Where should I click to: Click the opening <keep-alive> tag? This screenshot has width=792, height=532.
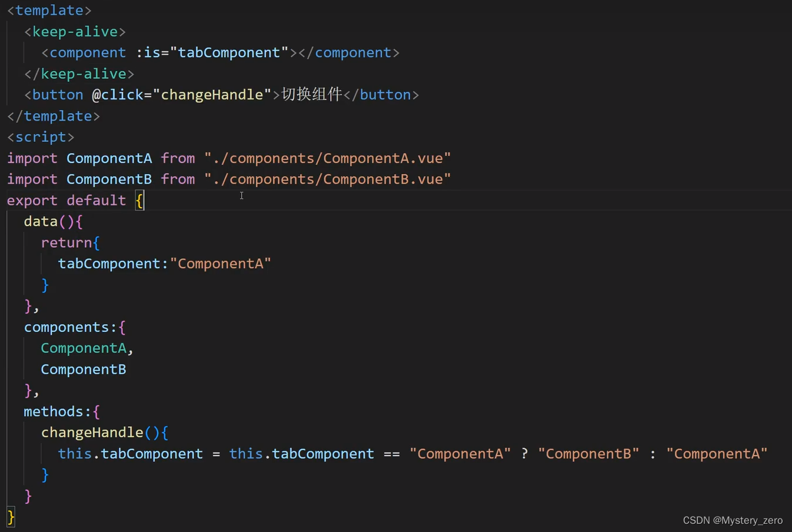tap(75, 32)
